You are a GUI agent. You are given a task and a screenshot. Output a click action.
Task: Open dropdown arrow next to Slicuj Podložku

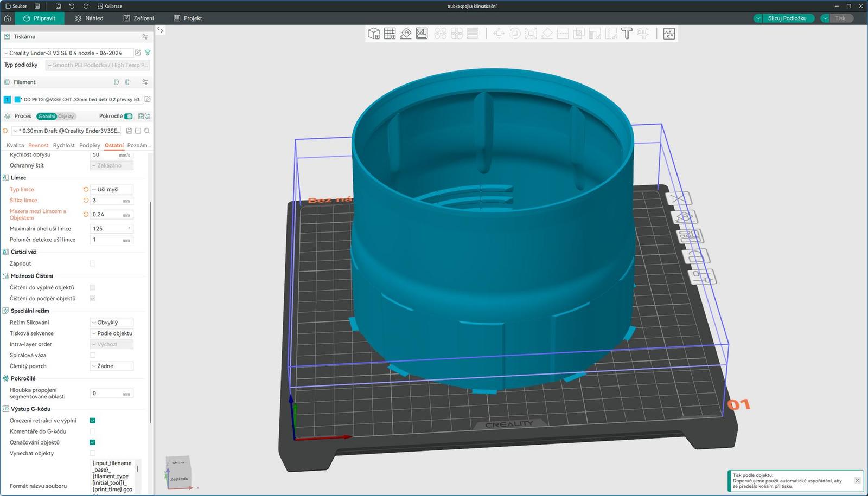tap(758, 18)
